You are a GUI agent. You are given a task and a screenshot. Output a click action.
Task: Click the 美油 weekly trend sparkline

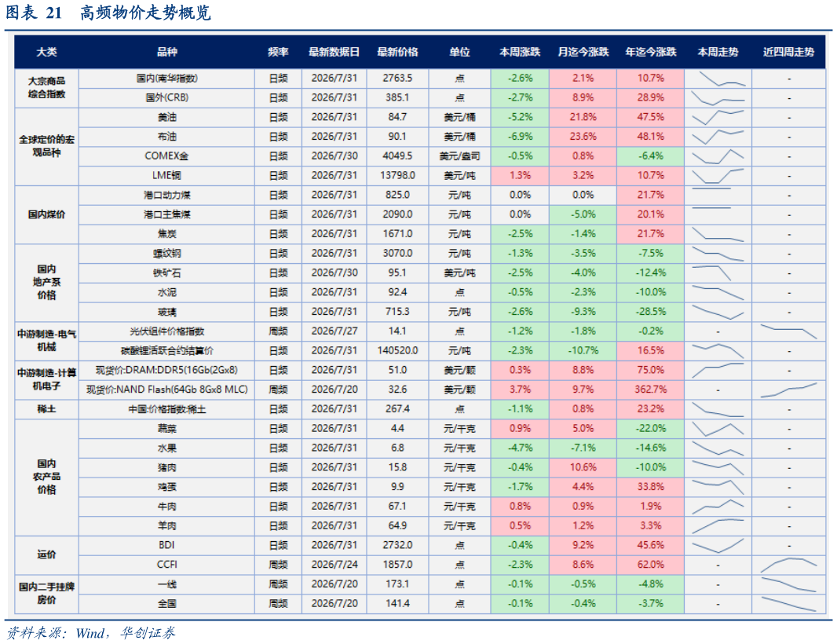718,118
